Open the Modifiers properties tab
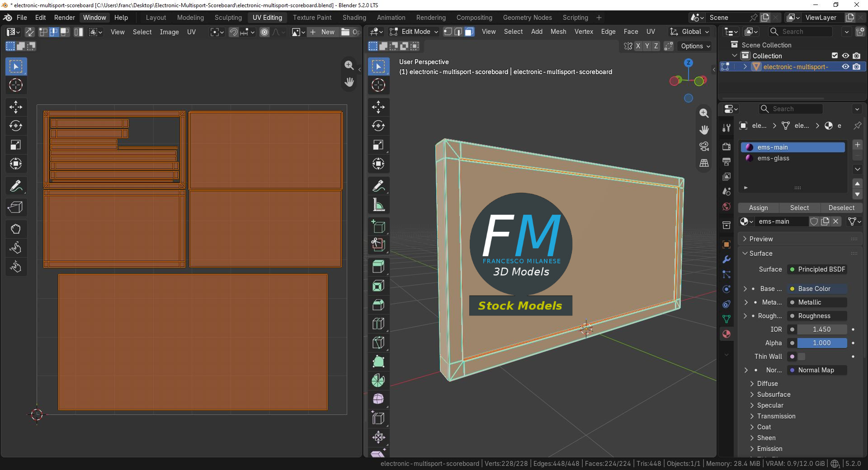Screen dimensions: 868x470 (726, 259)
